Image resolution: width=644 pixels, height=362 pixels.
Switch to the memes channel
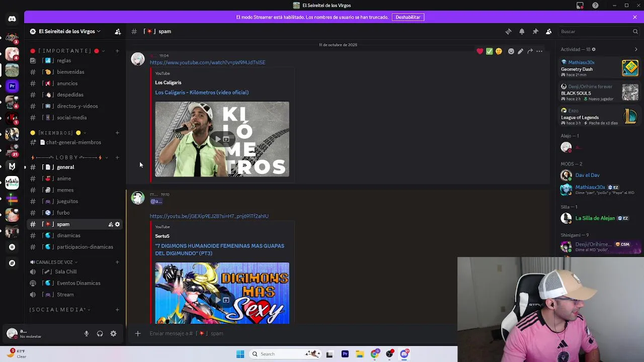click(x=75, y=190)
